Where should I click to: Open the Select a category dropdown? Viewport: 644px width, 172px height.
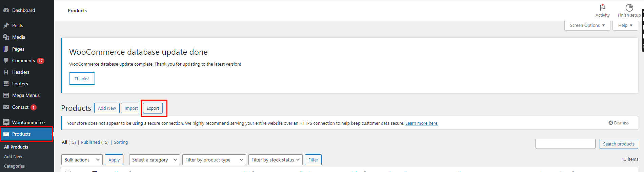[x=154, y=160]
